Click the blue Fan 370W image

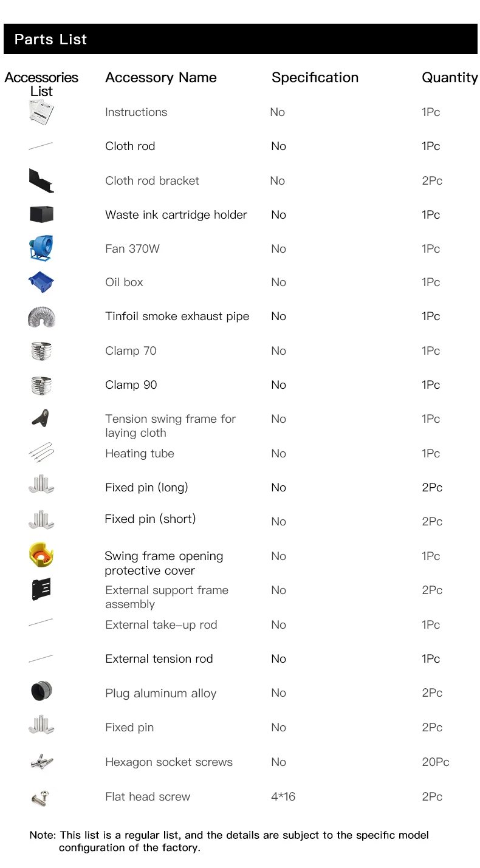[x=41, y=248]
